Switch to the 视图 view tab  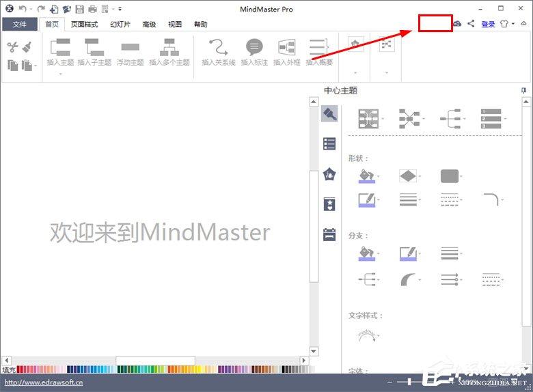click(x=175, y=24)
